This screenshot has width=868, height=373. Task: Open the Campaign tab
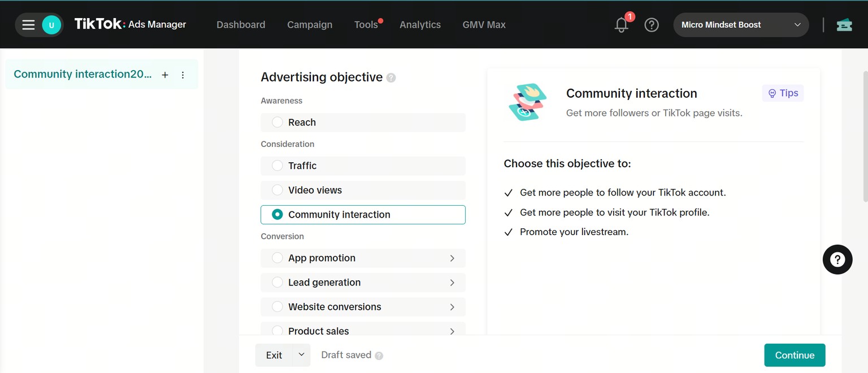click(310, 25)
